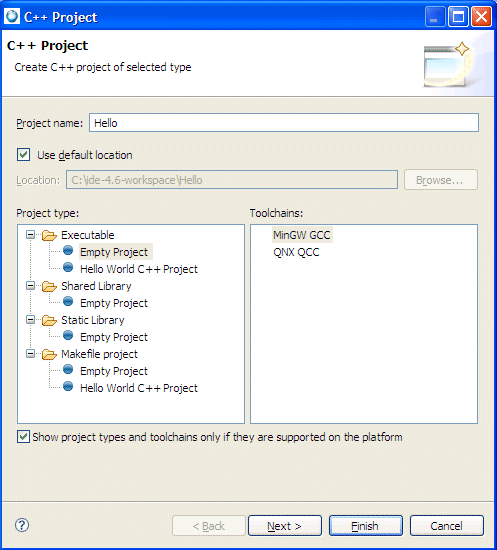Click blue icon of Empty Project under Makefile project
This screenshot has height=550, width=497.
[68, 370]
